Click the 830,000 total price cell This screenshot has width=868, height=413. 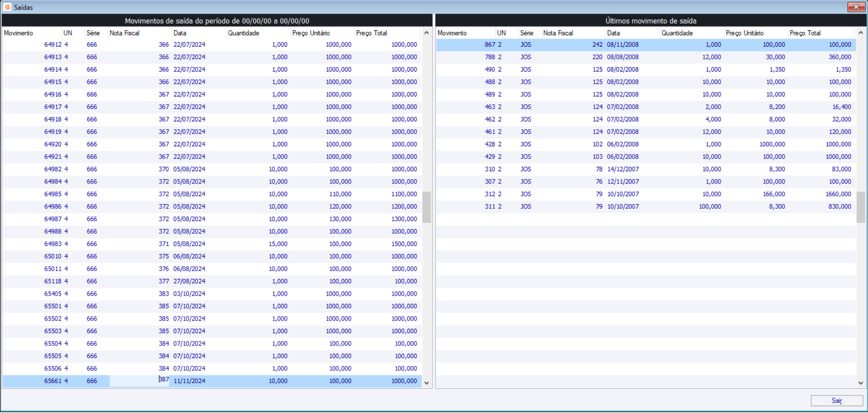coord(840,206)
